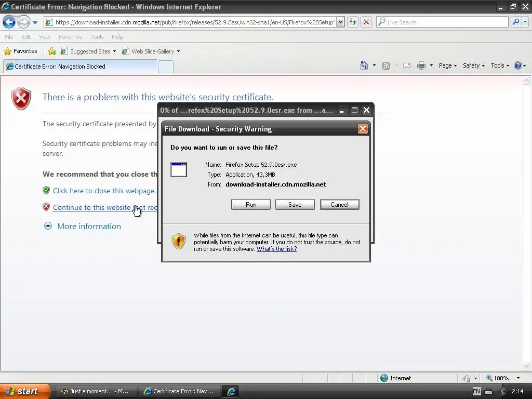Image resolution: width=532 pixels, height=399 pixels.
Task: Click the zoom magnifier icon in status bar
Action: 489,378
